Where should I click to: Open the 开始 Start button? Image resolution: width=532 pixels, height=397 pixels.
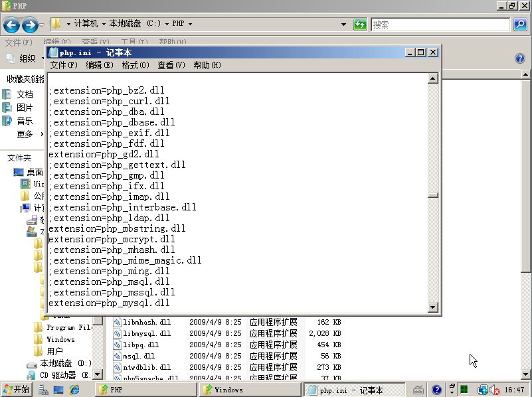pos(17,390)
